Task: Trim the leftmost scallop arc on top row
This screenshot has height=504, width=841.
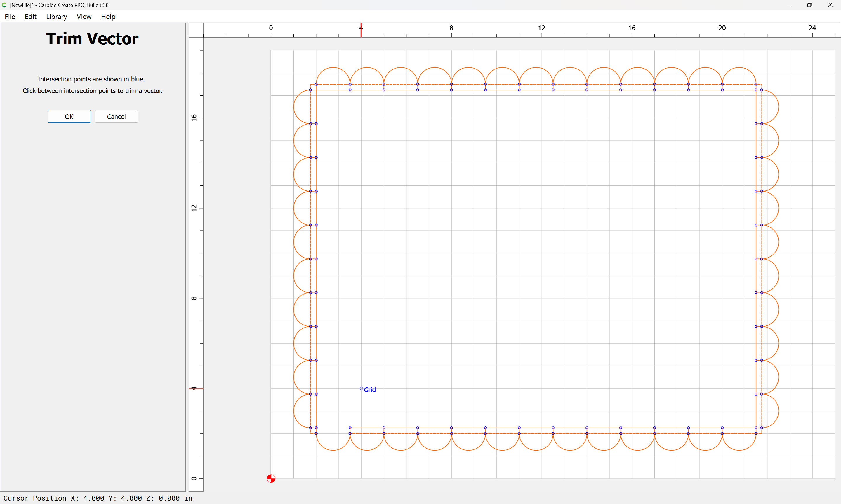Action: tap(333, 68)
